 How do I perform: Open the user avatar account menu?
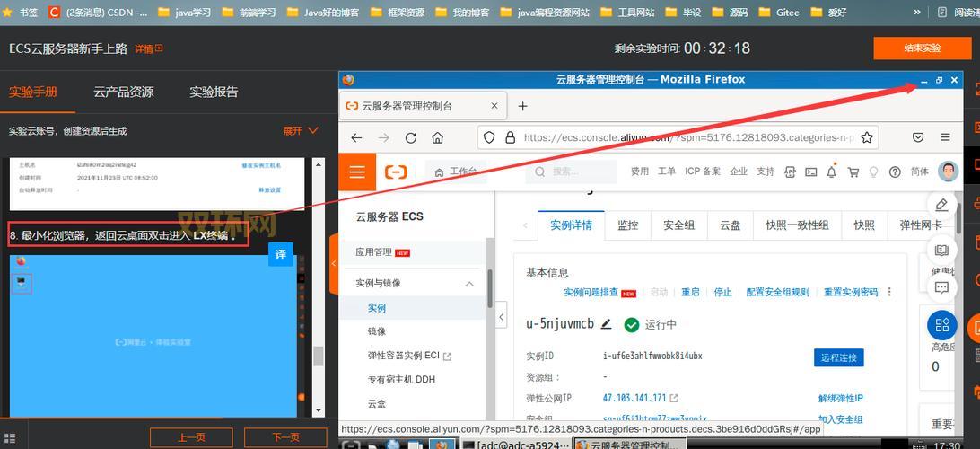[x=948, y=172]
